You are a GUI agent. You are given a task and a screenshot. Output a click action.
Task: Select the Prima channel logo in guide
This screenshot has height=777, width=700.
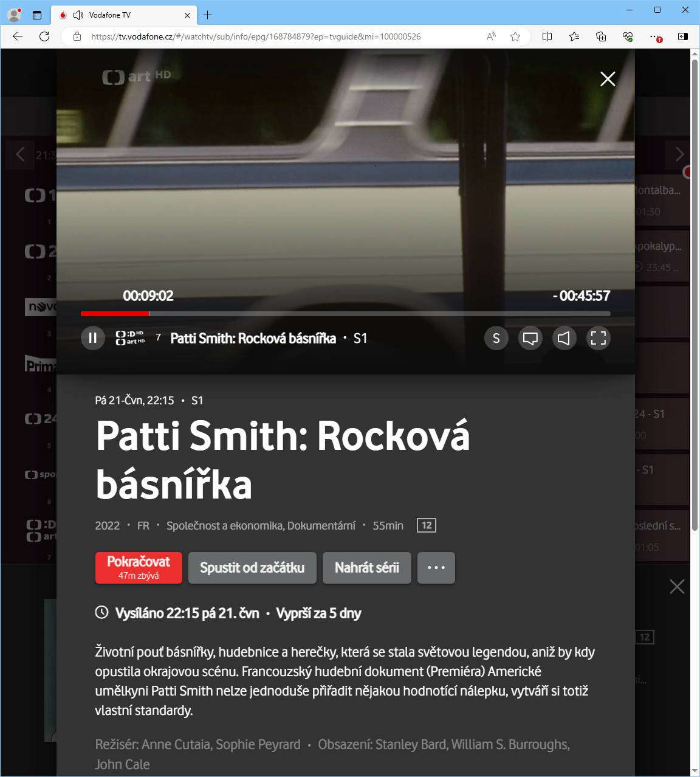tap(41, 364)
